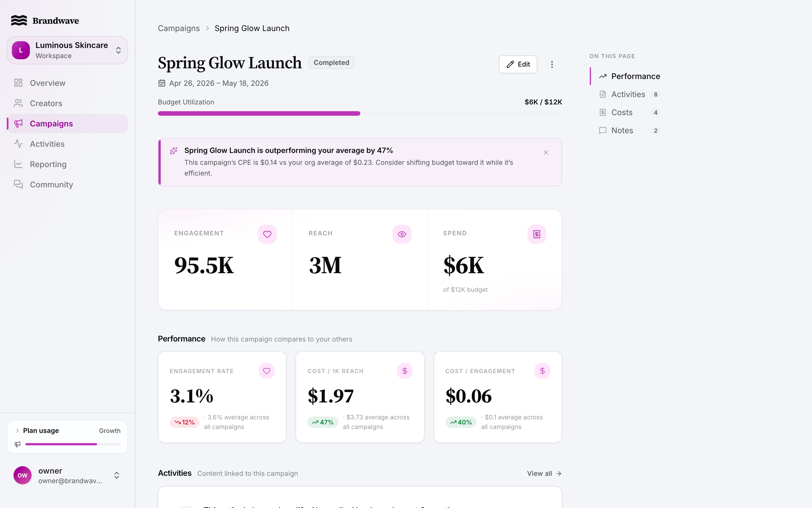Click the Engagement heart icon
The width and height of the screenshot is (812, 508).
267,234
